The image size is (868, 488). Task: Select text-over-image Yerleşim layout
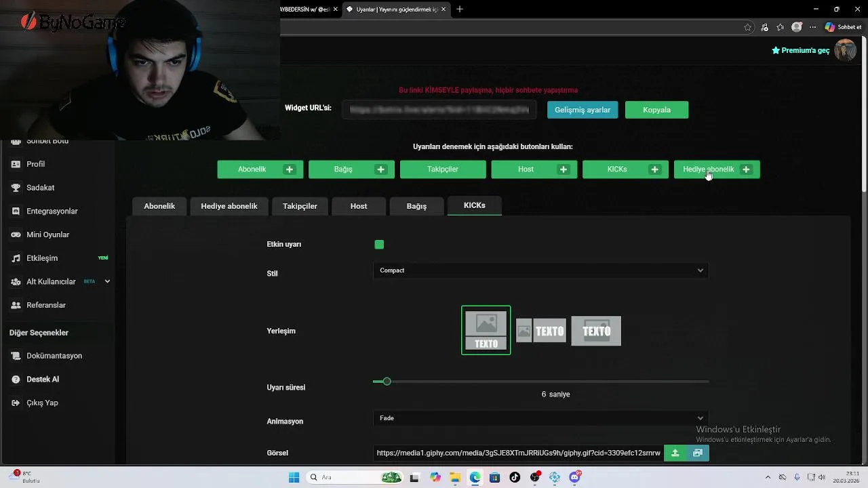click(x=596, y=331)
